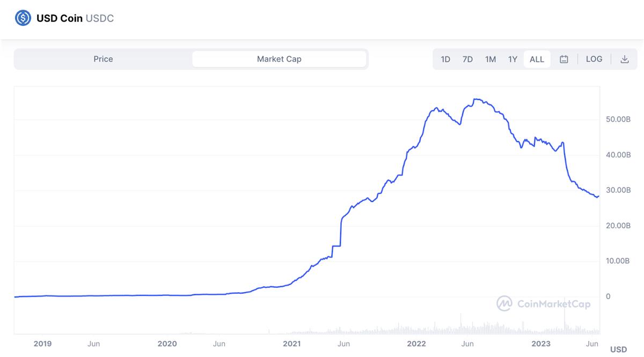The height and width of the screenshot is (357, 644).
Task: Click the USDC ticker symbol
Action: pos(100,18)
